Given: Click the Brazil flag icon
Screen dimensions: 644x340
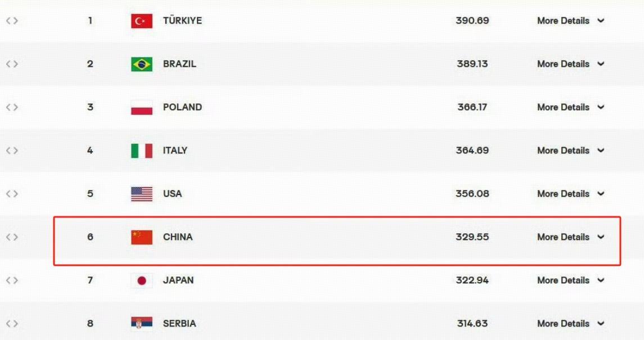Looking at the screenshot, I should (x=142, y=64).
